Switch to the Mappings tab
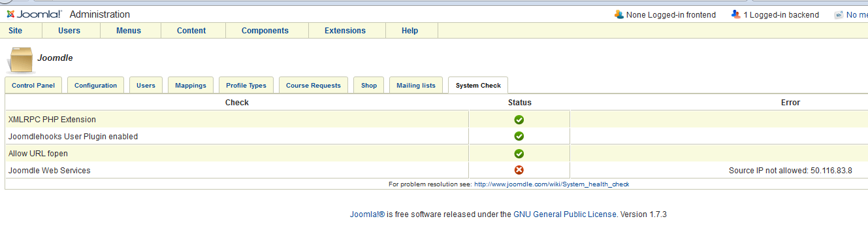 [191, 86]
